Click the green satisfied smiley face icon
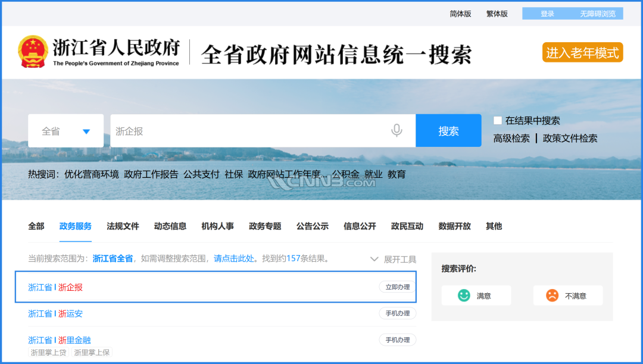The image size is (643, 364). tap(464, 295)
